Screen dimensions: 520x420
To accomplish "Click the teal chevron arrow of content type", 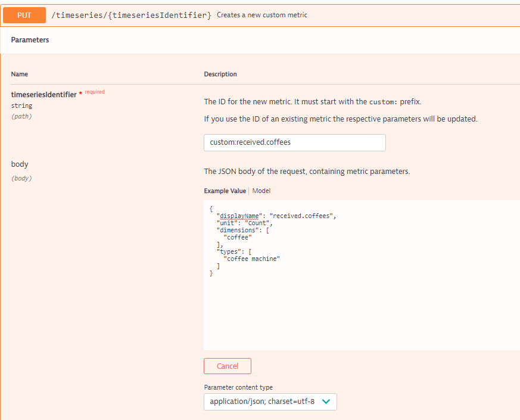I will (326, 402).
